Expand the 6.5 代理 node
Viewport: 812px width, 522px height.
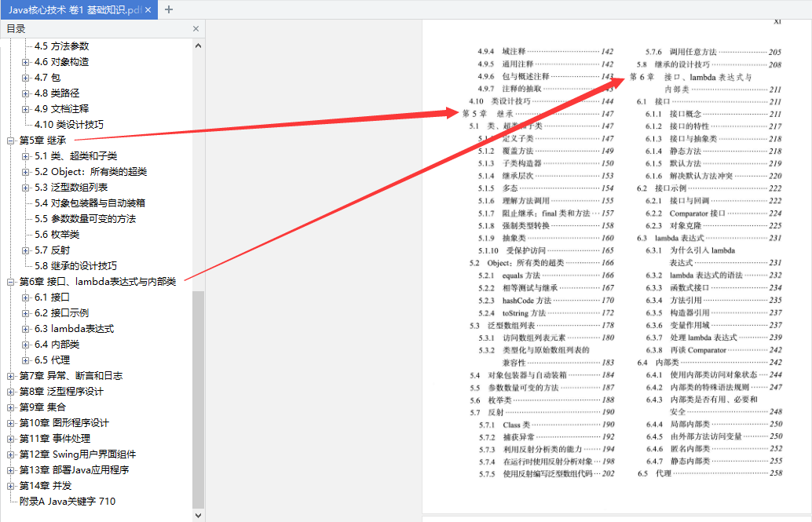click(25, 360)
